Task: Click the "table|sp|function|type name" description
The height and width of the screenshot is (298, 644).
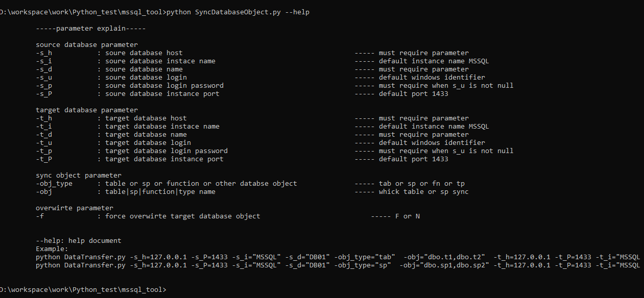Action: [160, 192]
